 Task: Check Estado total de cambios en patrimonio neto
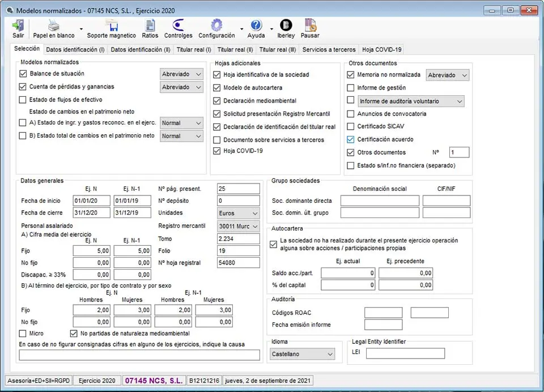(x=23, y=135)
